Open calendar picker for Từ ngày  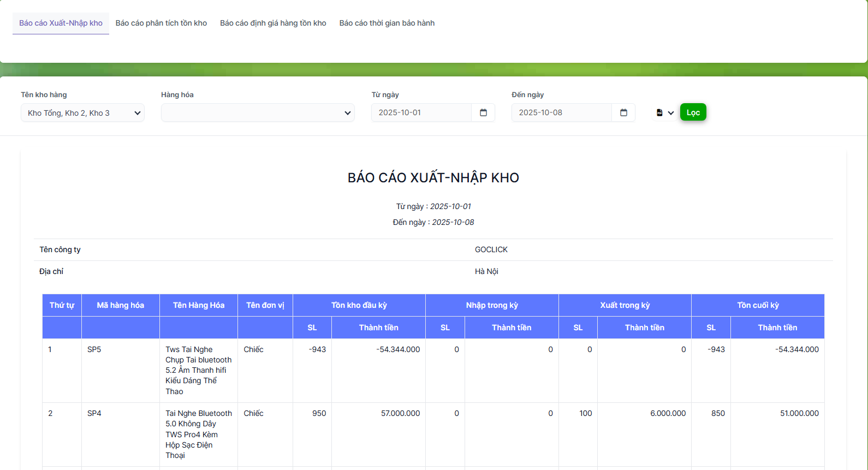tap(483, 112)
